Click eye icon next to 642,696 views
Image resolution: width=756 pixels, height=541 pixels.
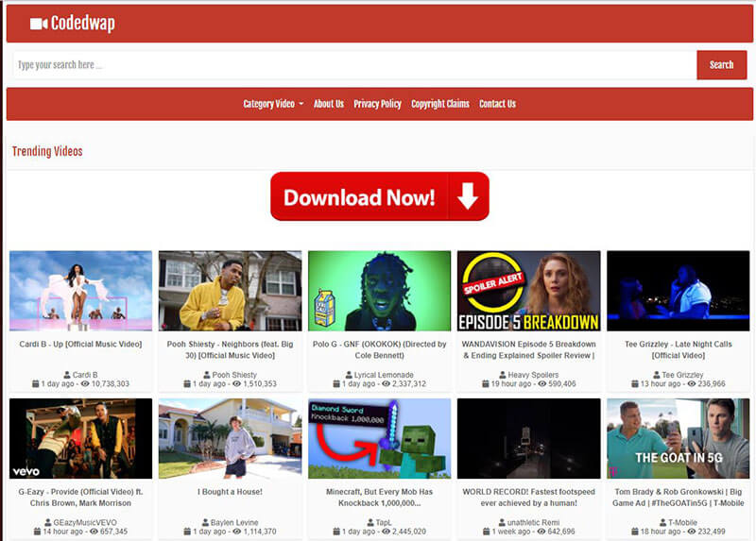[541, 532]
